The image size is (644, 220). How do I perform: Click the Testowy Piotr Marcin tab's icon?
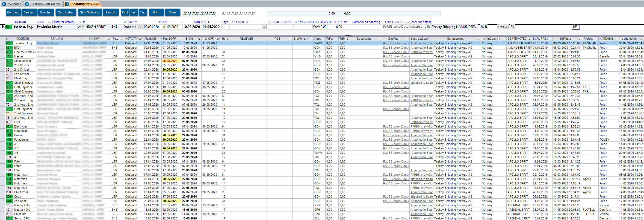tap(27, 4)
